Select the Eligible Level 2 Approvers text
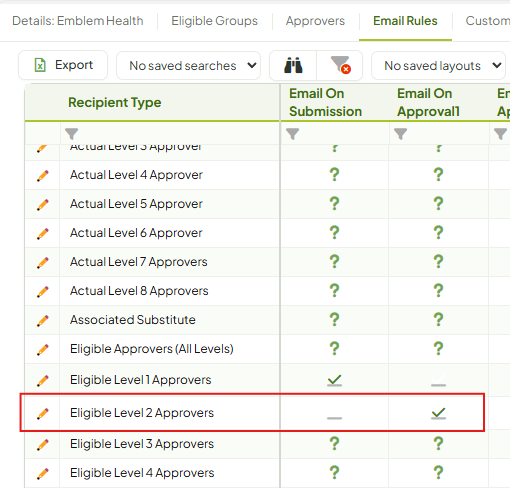 [x=142, y=413]
